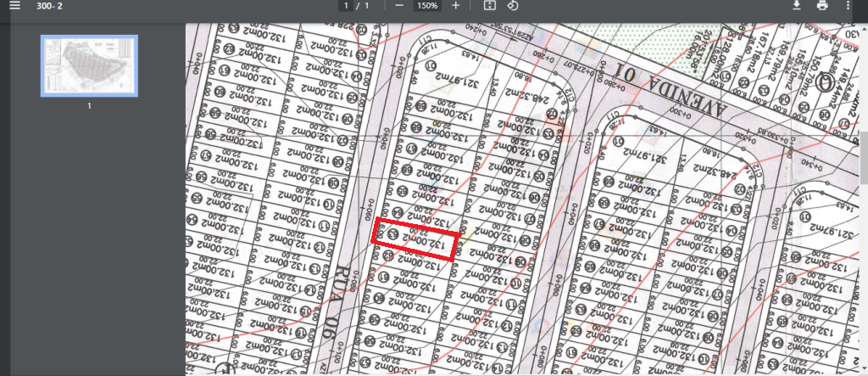Download the PDF file
This screenshot has height=376, width=868.
[796, 6]
